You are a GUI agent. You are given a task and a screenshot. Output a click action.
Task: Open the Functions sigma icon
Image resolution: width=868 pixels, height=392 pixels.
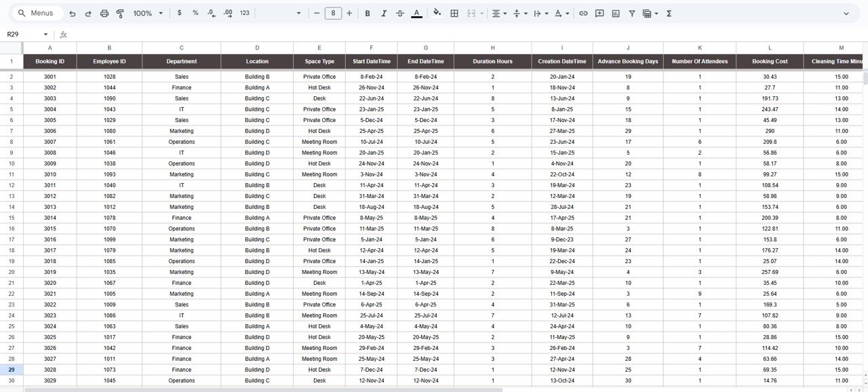(669, 14)
